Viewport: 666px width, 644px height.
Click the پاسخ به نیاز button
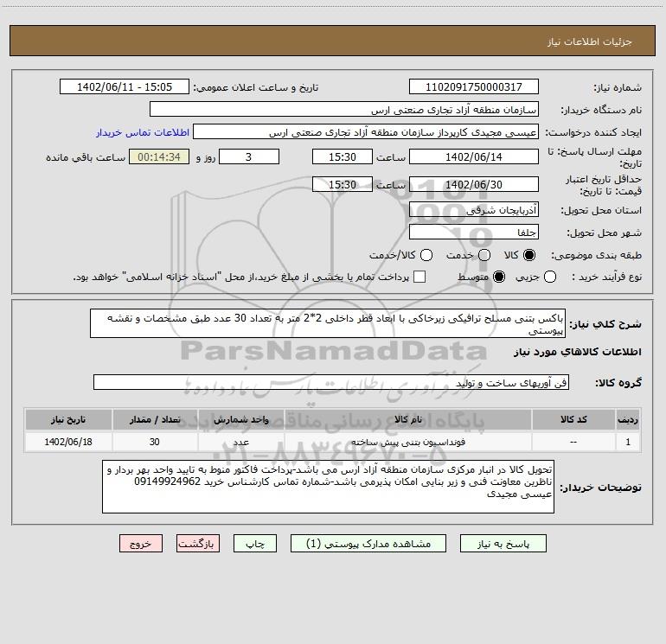tap(503, 544)
